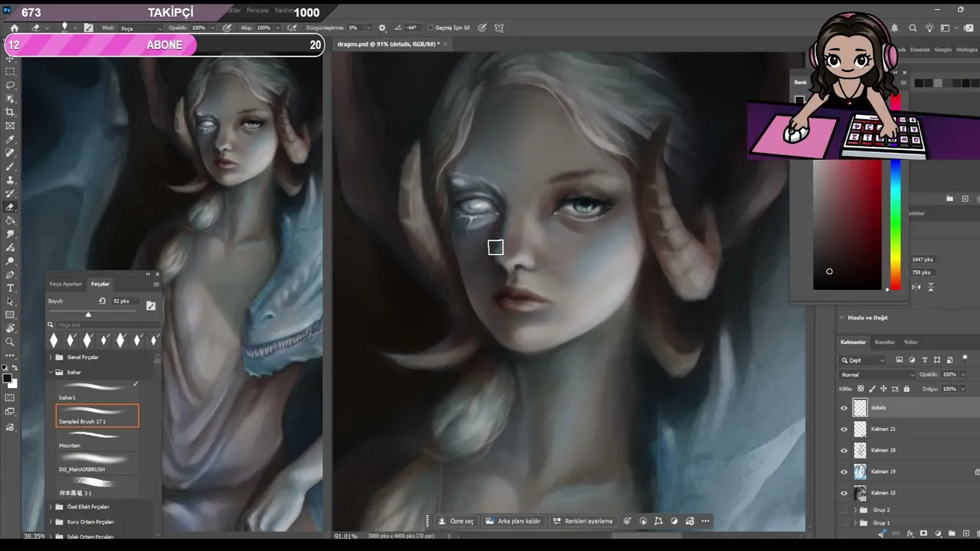980x551 pixels.
Task: Enable the Geçmiş İçin Sil checkbox
Action: pos(430,28)
